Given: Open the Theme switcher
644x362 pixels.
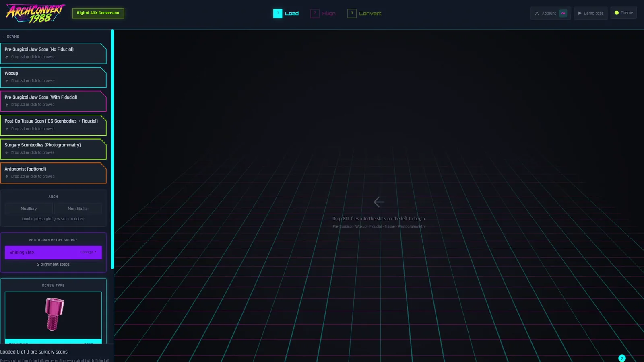Looking at the screenshot, I should [x=623, y=13].
